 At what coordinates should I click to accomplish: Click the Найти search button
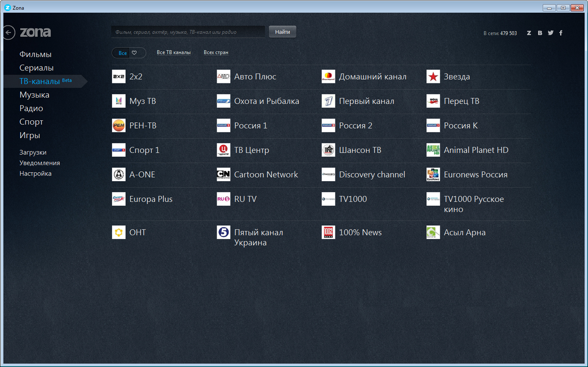click(283, 32)
